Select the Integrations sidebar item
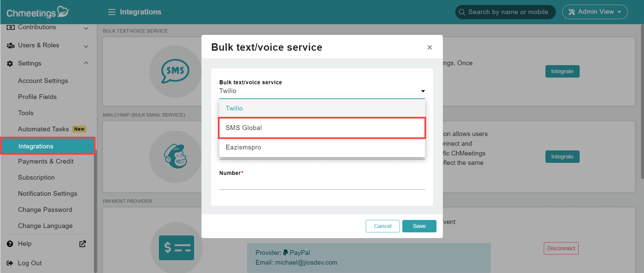 48,146
